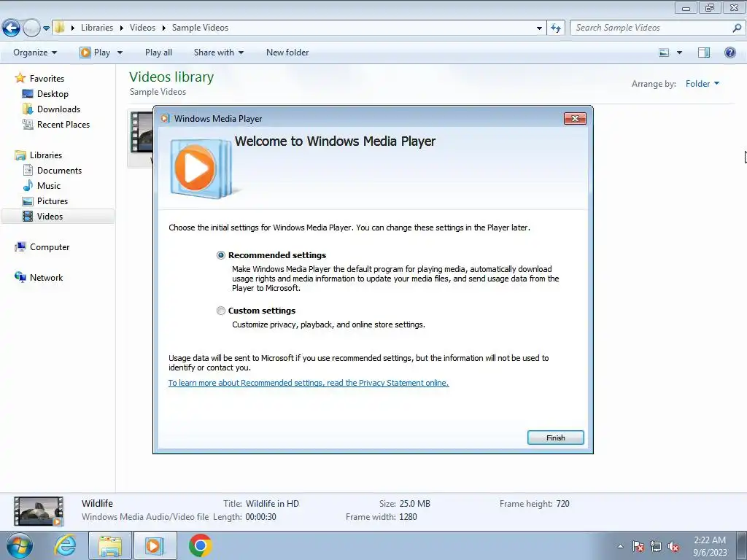Select Computer in the navigation pane
This screenshot has height=560, width=747.
coord(50,247)
